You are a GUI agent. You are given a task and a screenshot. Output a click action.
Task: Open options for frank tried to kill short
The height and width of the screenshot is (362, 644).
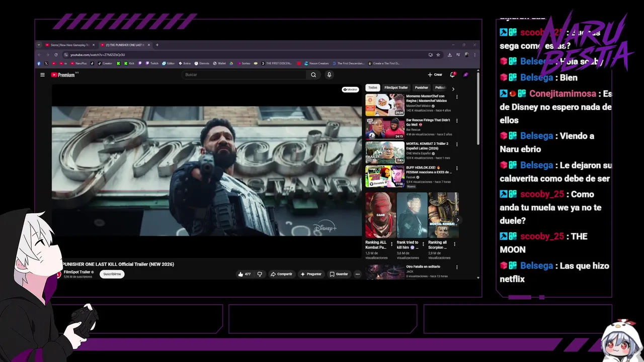click(x=424, y=244)
